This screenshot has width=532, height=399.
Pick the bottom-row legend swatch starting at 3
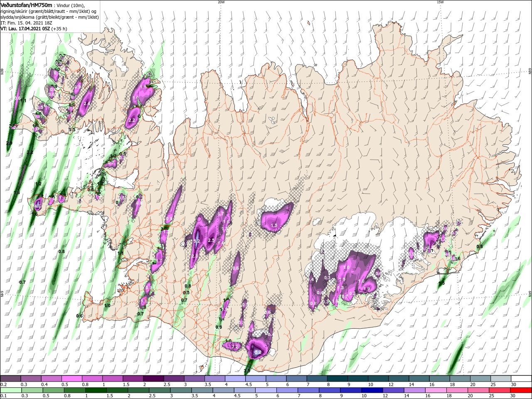pyautogui.click(x=181, y=390)
